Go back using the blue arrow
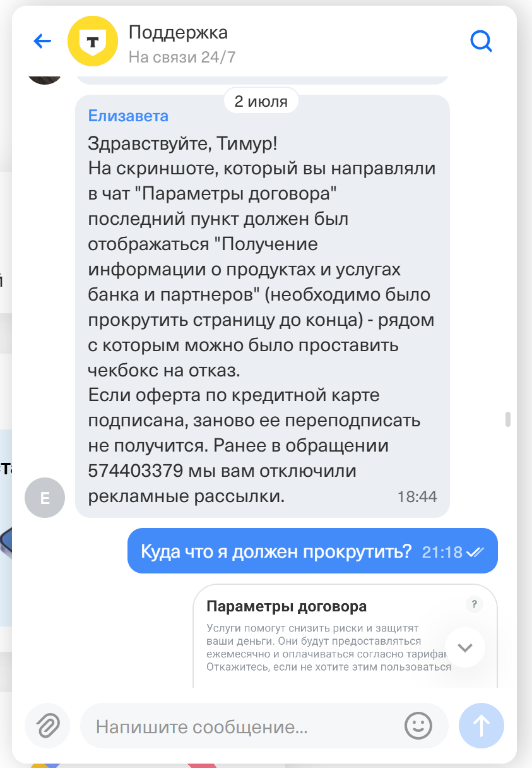The image size is (532, 768). (42, 42)
